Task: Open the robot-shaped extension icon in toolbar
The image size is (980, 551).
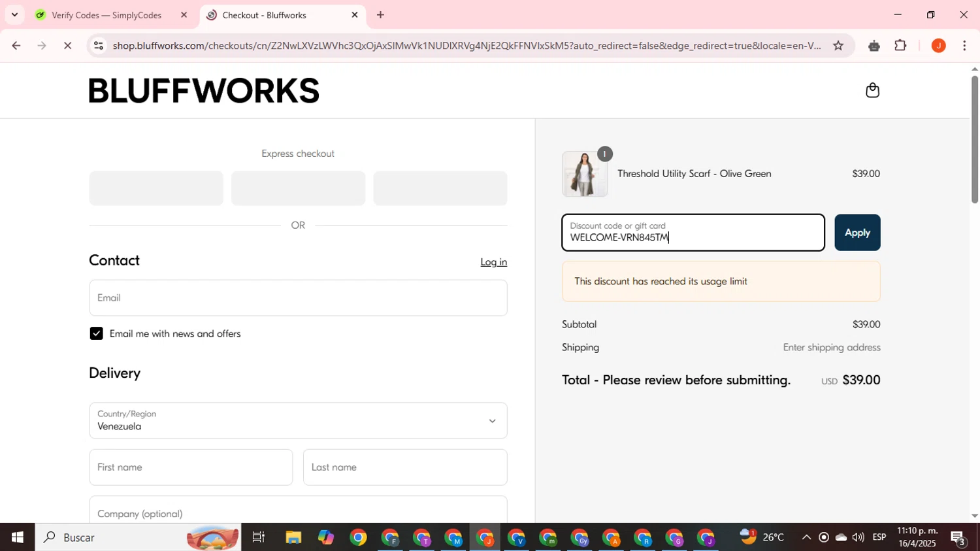Action: (874, 46)
